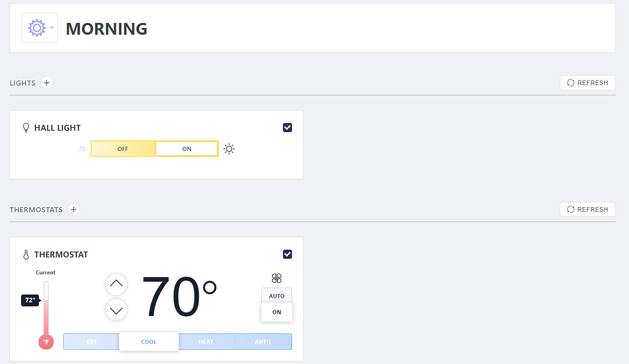
Task: Switch thermostat mode to OFF
Action: (x=92, y=342)
